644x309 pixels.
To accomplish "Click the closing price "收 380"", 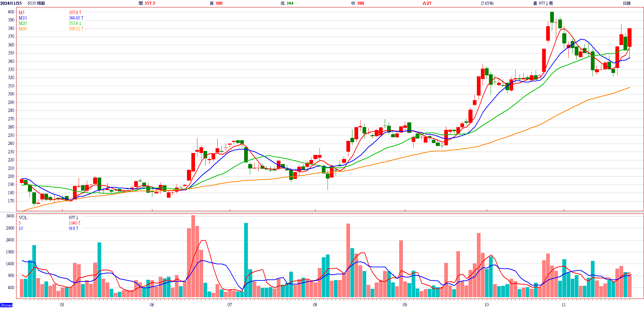I will pyautogui.click(x=357, y=3).
